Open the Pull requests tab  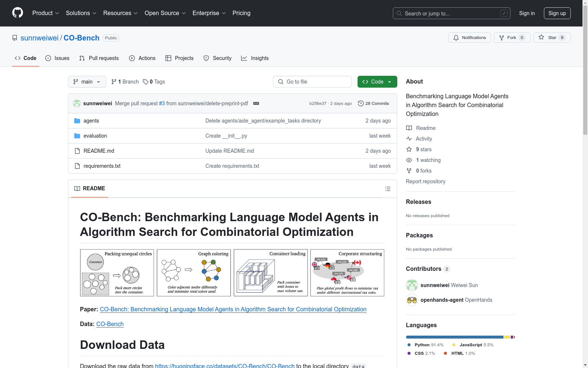coord(99,58)
